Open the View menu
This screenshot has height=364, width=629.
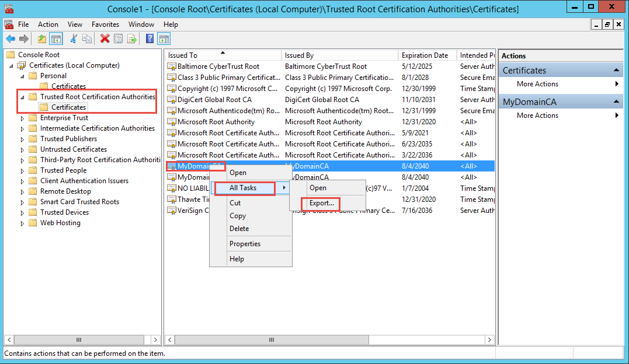[75, 24]
